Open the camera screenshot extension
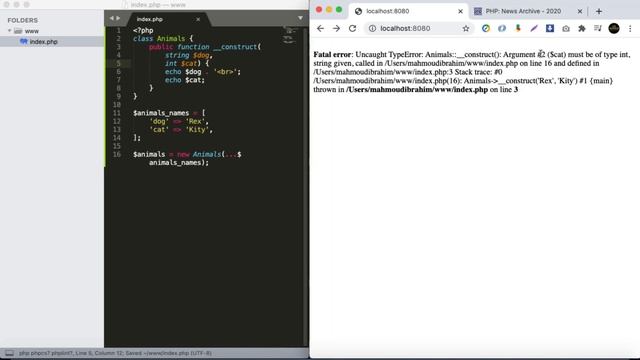The height and width of the screenshot is (360, 640). point(566,28)
